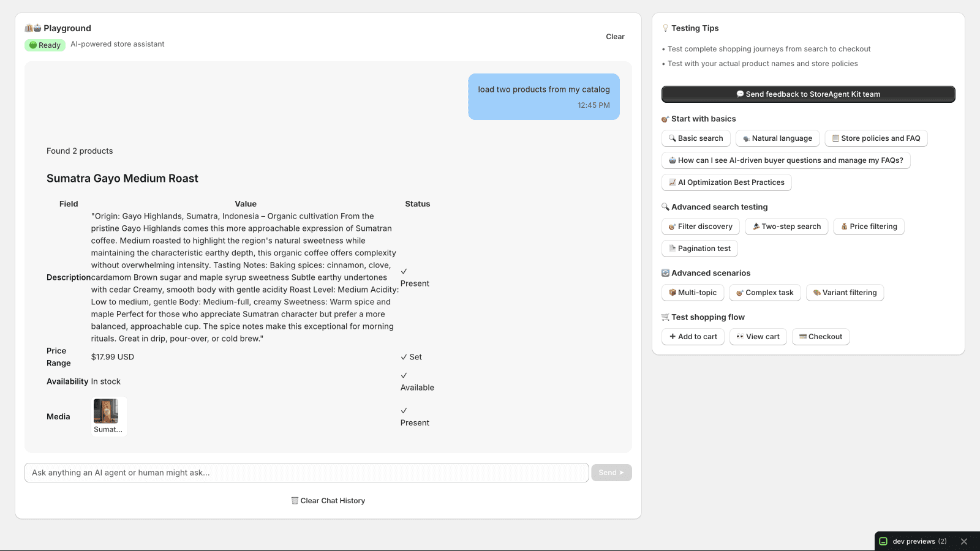Run the Pagination test
The width and height of the screenshot is (980, 551).
tap(699, 249)
